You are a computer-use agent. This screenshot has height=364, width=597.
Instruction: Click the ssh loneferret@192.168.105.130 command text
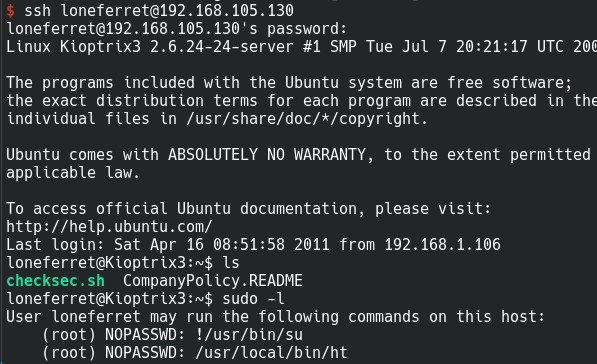tap(159, 11)
